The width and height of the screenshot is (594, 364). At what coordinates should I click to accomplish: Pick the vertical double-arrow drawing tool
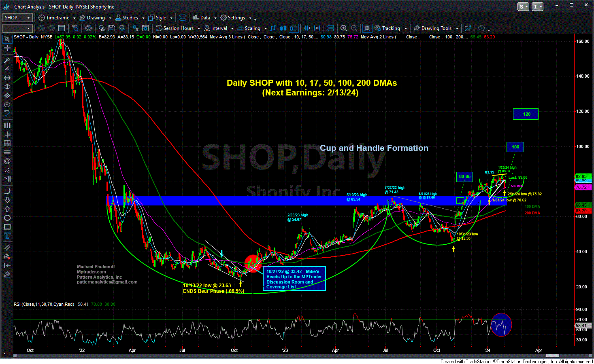click(7, 87)
